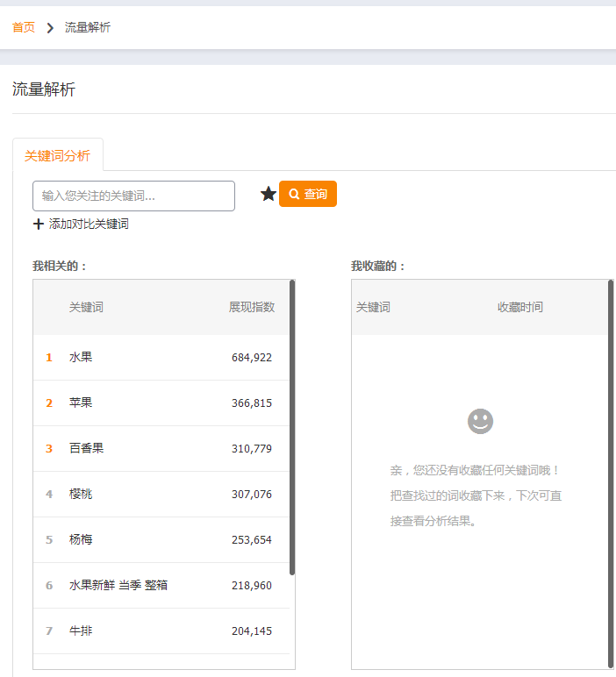Choose the 百香果 keyword row
This screenshot has width=616, height=677.
(86, 449)
